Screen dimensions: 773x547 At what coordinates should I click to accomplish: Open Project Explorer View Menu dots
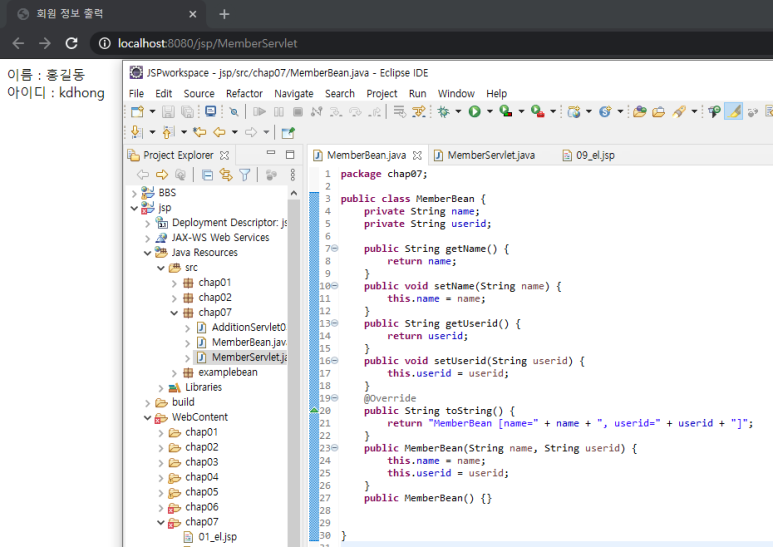(292, 175)
